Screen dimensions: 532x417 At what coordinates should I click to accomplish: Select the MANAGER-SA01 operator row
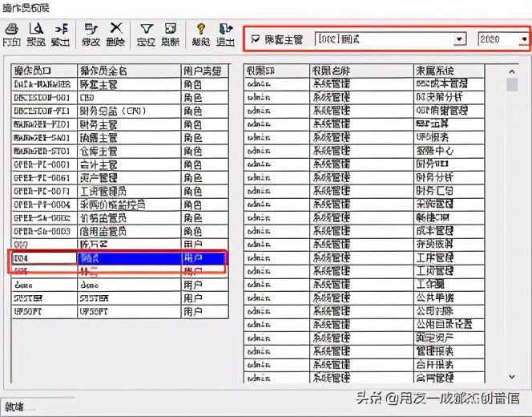coord(120,138)
